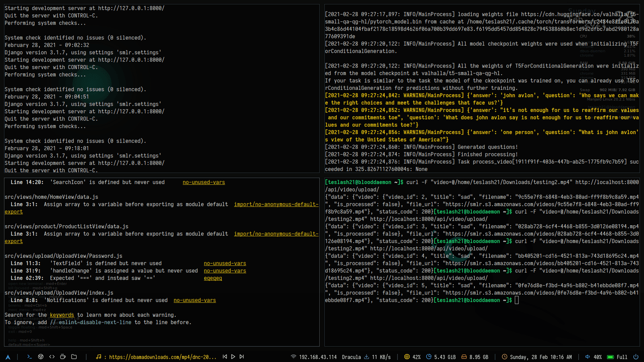The width and height of the screenshot is (644, 362).
Task: Click the Wi-Fi signal icon
Action: coord(293,357)
